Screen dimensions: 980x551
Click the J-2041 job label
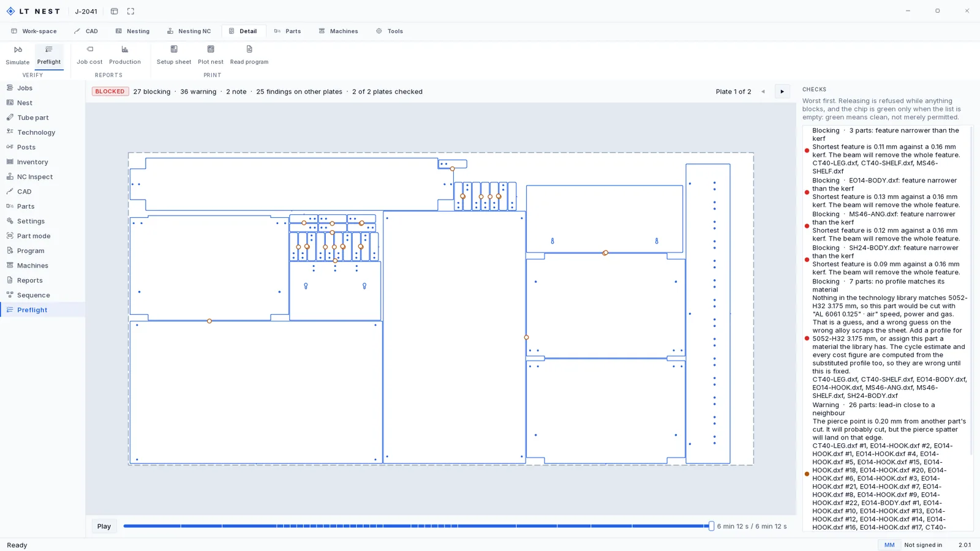click(x=86, y=11)
